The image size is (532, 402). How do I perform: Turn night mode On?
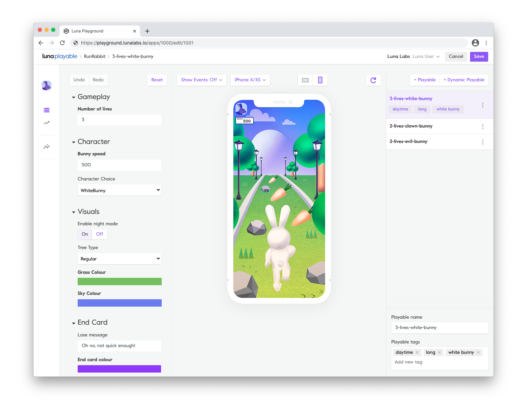point(85,234)
